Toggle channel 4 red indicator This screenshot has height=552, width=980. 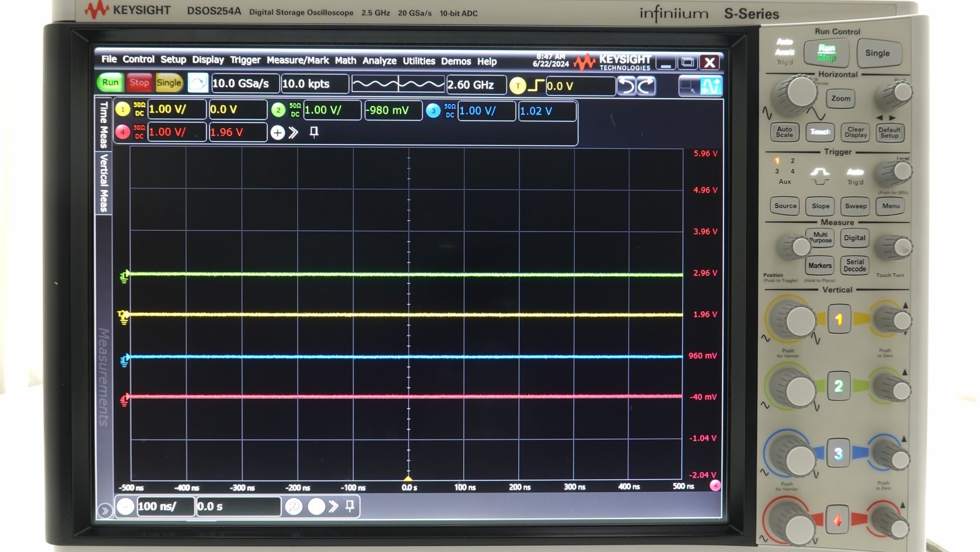pyautogui.click(x=123, y=132)
